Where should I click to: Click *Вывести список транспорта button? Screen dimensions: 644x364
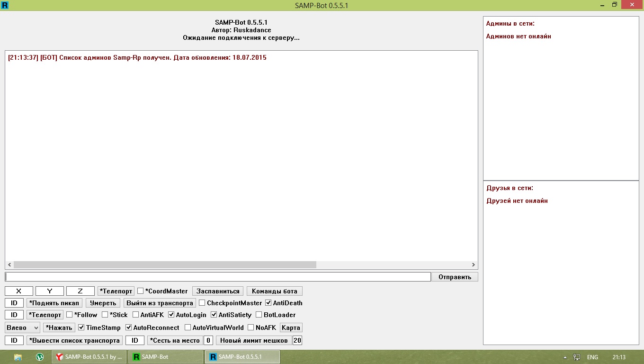(75, 340)
